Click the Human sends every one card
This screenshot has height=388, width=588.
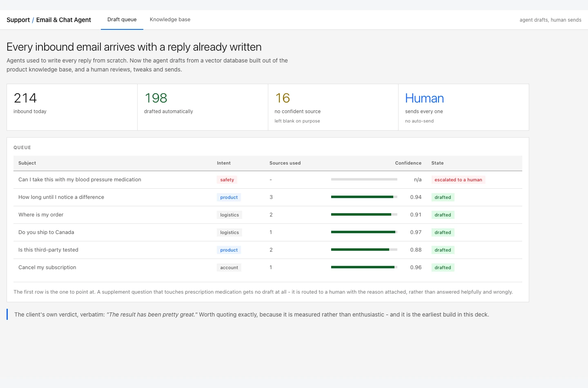463,107
